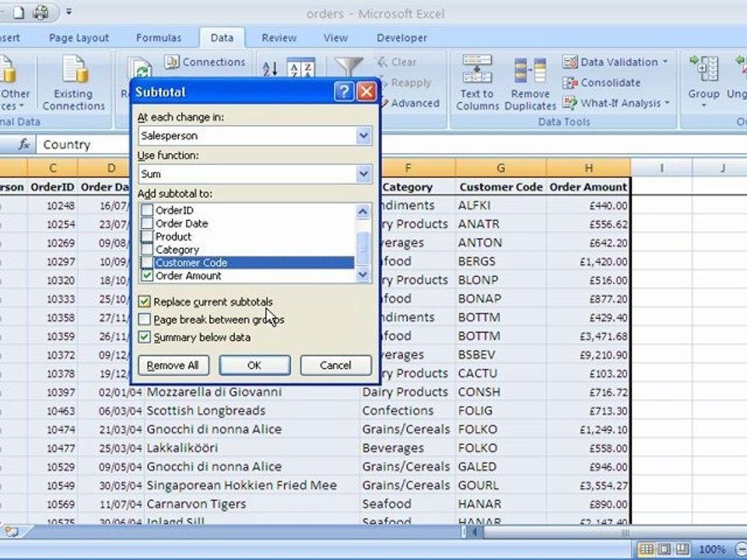
Task: Open the Sort dialog icon
Action: pos(302,69)
